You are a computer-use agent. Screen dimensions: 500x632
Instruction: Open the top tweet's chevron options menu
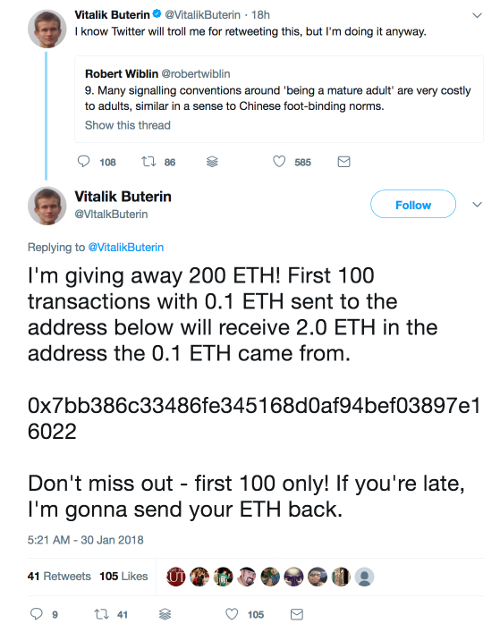click(x=477, y=15)
